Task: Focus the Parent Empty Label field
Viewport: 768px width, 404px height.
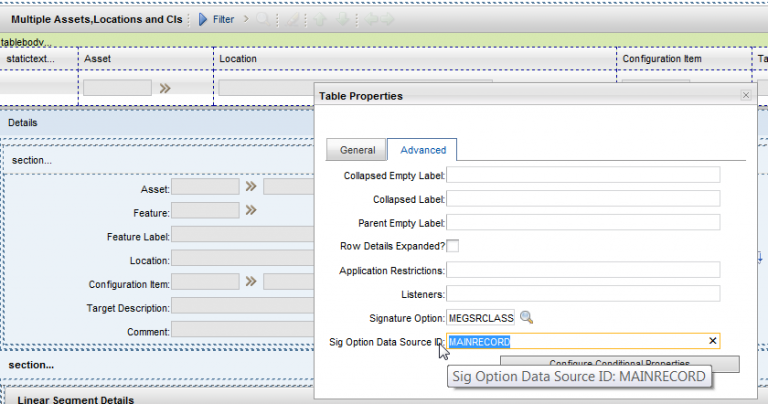Action: [583, 223]
